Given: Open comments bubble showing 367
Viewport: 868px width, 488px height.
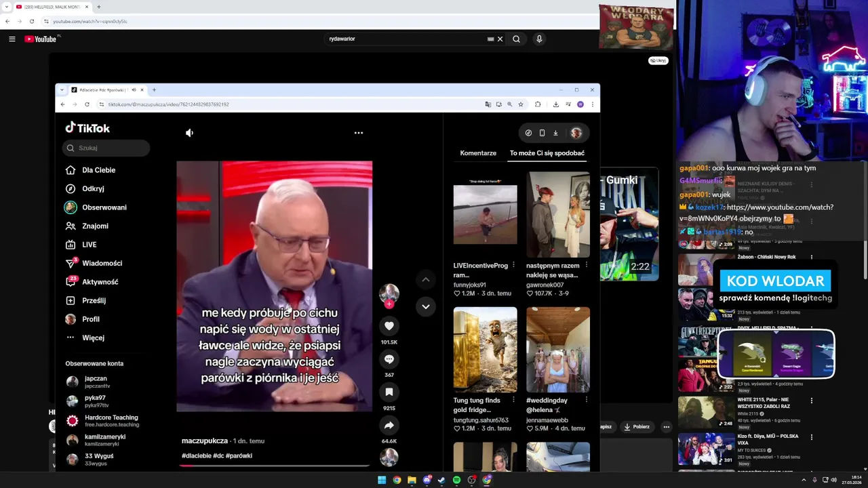Looking at the screenshot, I should pos(389,359).
